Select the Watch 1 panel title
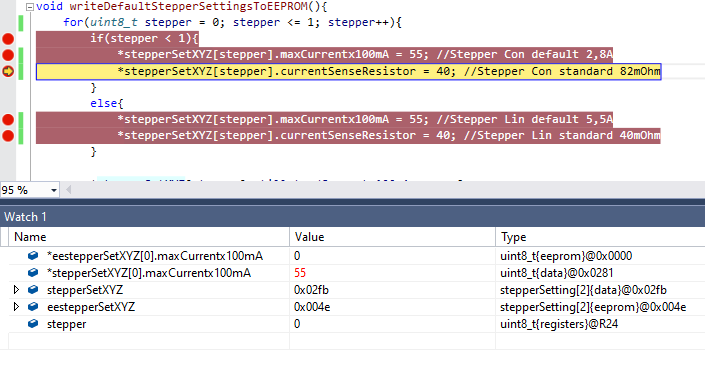Viewport: 705px width, 366px height. pyautogui.click(x=25, y=217)
